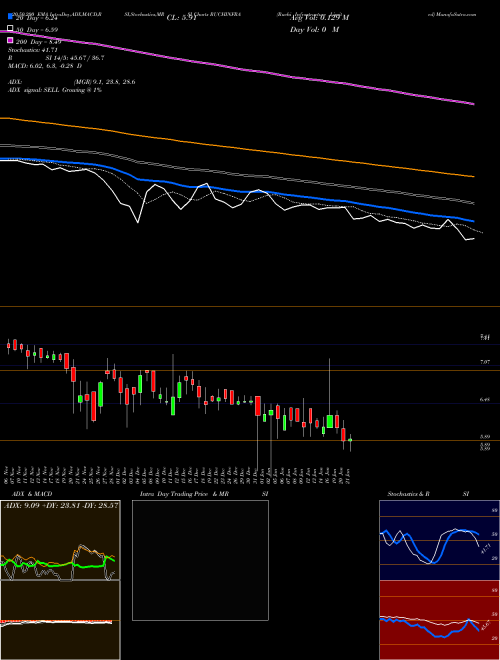Select the 'Stochastics: 41.71' readout
Image resolution: width=500 pixels, height=660 pixels.
(x=33, y=50)
